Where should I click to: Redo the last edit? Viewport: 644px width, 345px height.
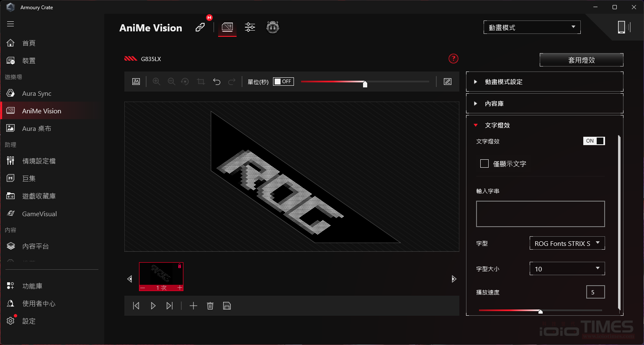[232, 82]
